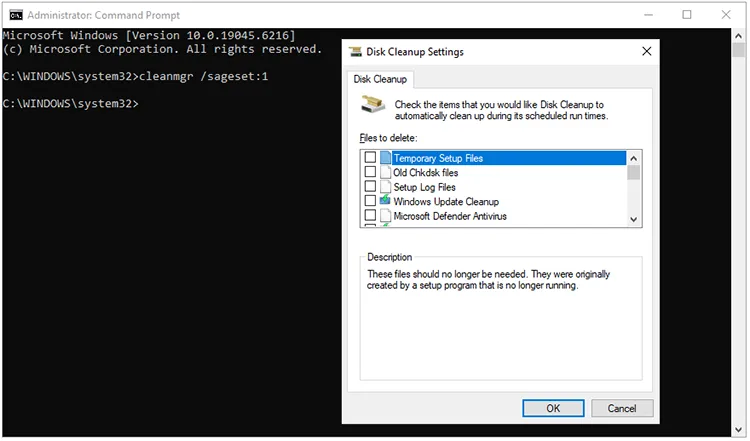The image size is (750, 441).
Task: Click the Temporary Setup Files file icon
Action: [x=386, y=158]
